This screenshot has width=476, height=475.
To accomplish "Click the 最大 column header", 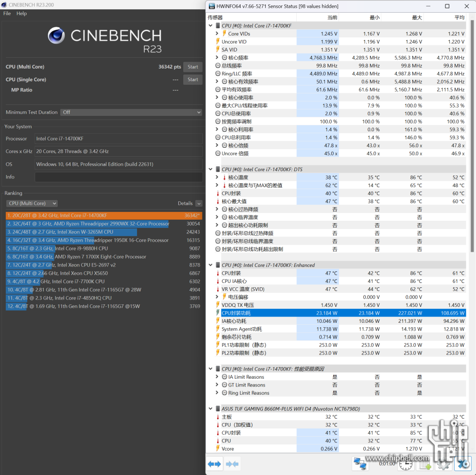I will click(402, 18).
